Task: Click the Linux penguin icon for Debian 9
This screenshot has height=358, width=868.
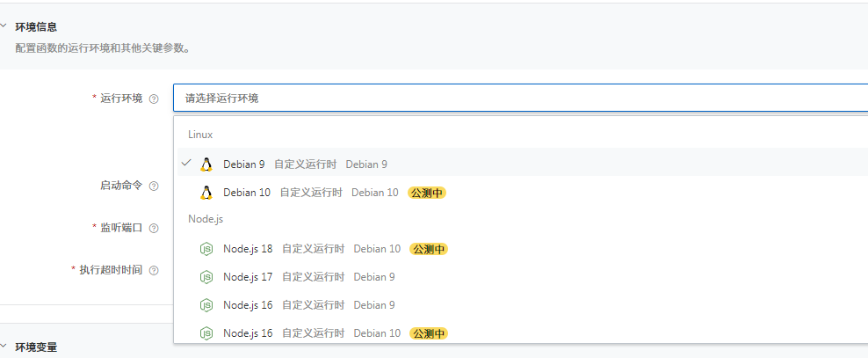Action: (206, 164)
